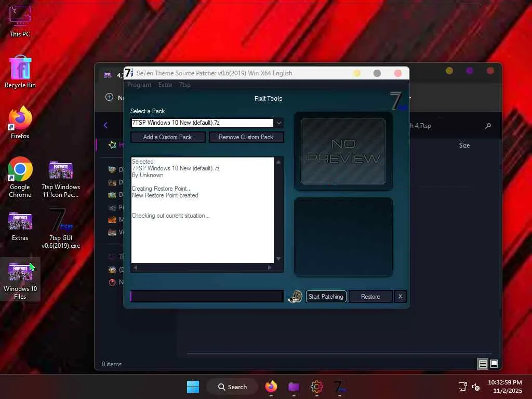This screenshot has height=399, width=532.
Task: Click the log scrollbar down arrow
Action: coord(278,259)
